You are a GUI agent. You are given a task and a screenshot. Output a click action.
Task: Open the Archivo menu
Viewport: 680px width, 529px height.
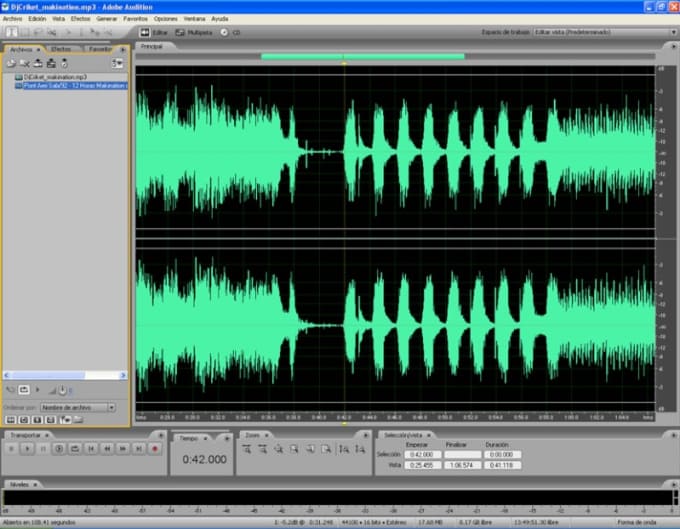[x=13, y=19]
